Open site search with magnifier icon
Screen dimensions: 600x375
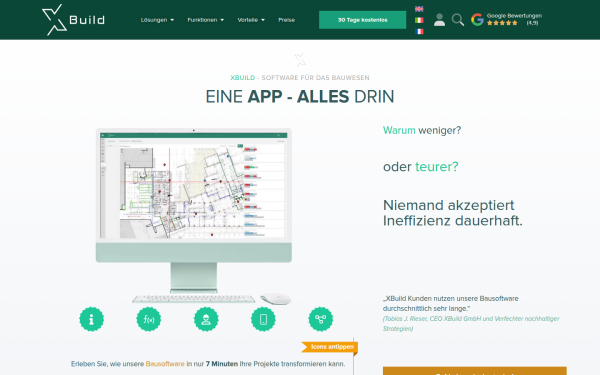coord(458,20)
